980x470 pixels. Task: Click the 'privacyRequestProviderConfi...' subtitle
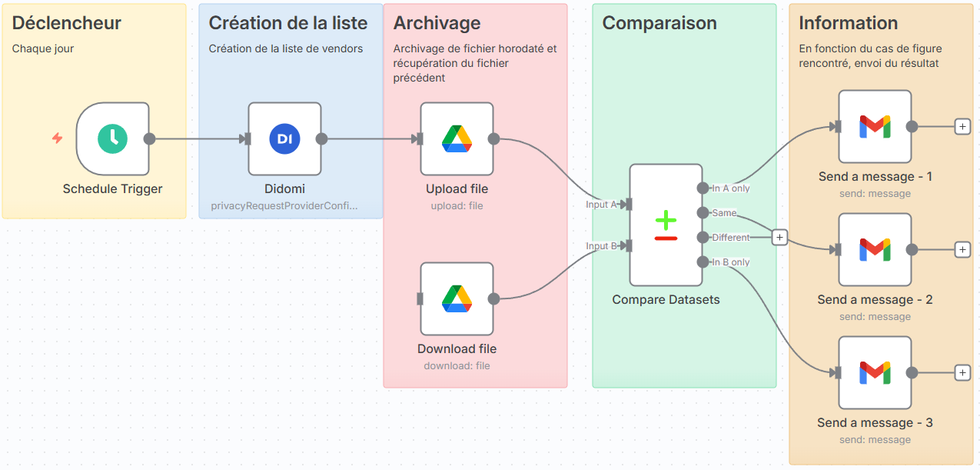(284, 205)
